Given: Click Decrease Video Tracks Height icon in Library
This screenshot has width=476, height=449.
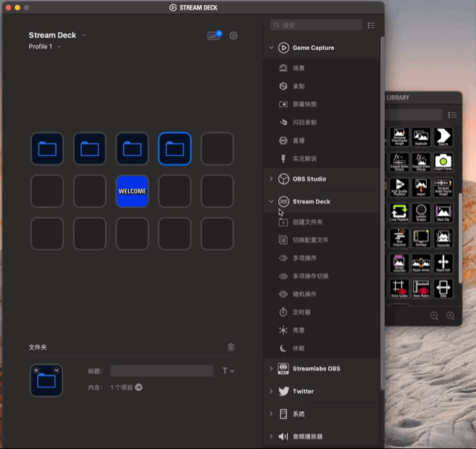Looking at the screenshot, I should 399,137.
